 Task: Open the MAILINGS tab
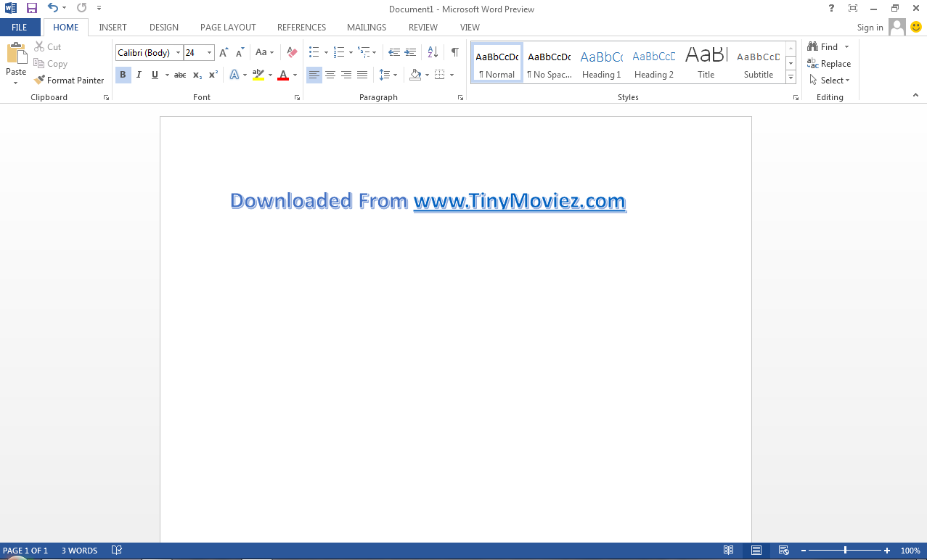tap(367, 28)
